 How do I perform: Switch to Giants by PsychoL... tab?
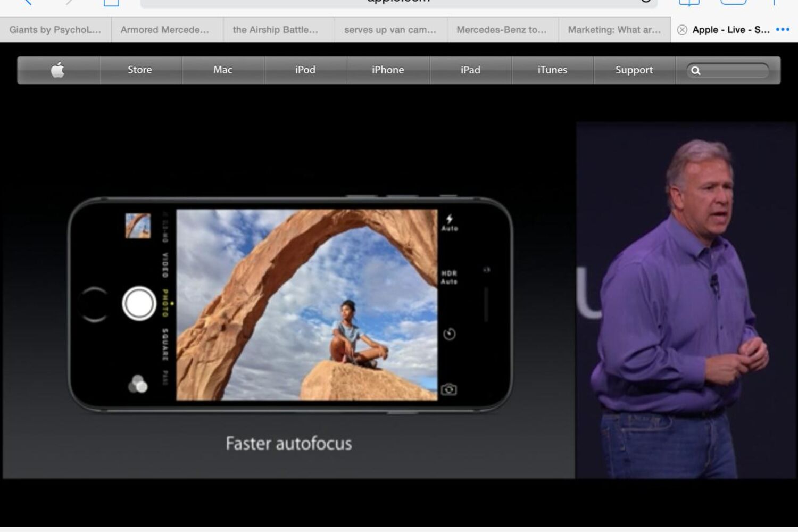coord(55,30)
